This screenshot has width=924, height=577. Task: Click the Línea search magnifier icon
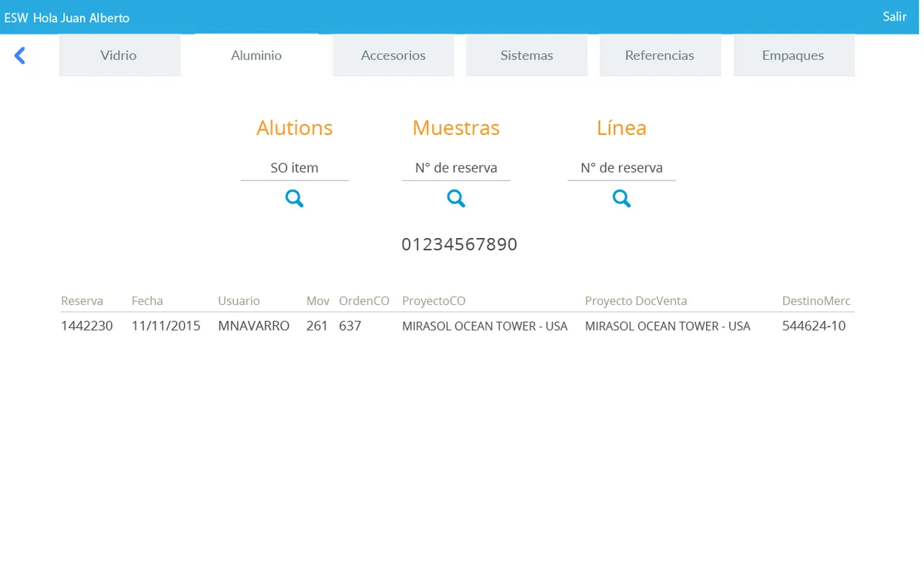tap(621, 199)
